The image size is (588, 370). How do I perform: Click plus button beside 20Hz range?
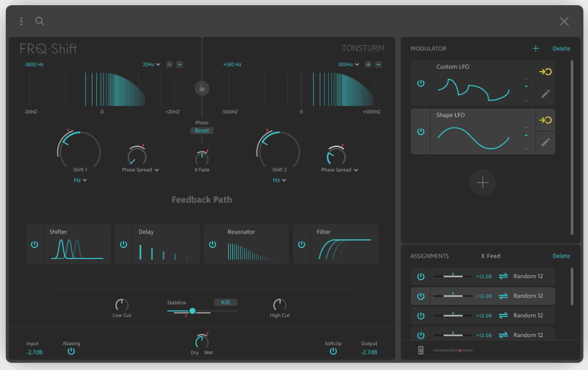(x=169, y=65)
